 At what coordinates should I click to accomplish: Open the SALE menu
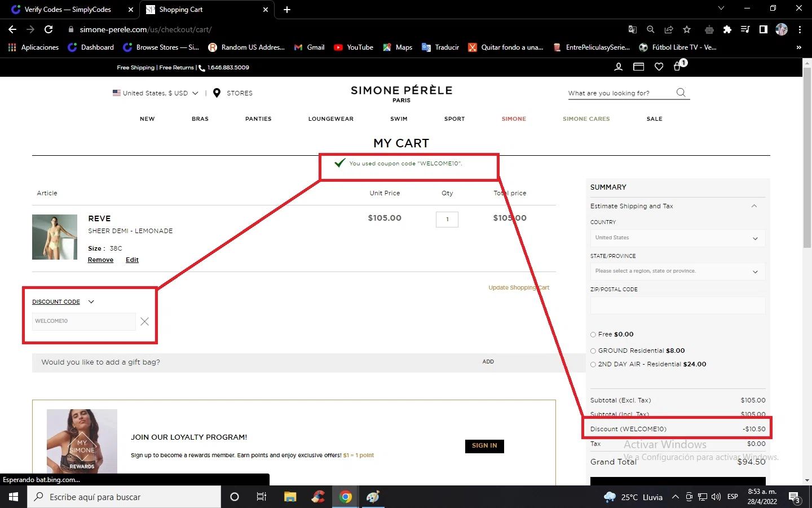pyautogui.click(x=655, y=119)
